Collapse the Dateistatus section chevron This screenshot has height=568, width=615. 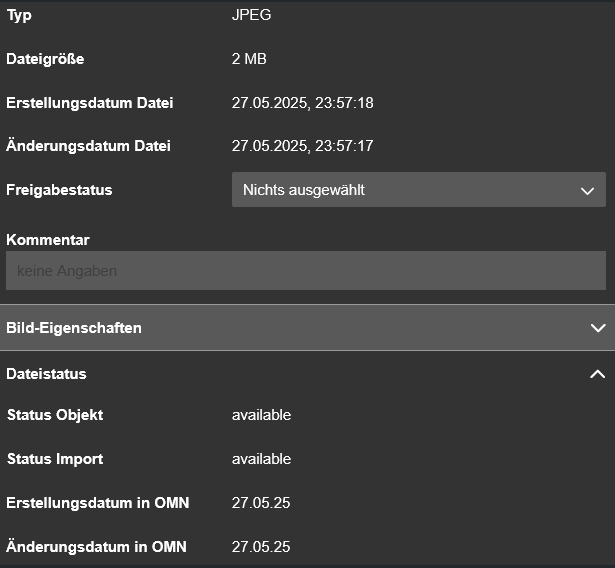(598, 374)
